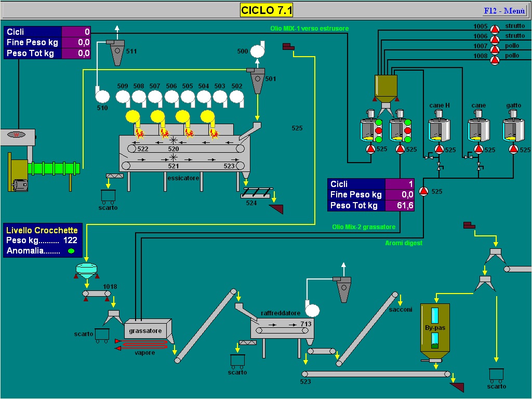Click the Peso Tot kg 61,6 value

click(400, 205)
